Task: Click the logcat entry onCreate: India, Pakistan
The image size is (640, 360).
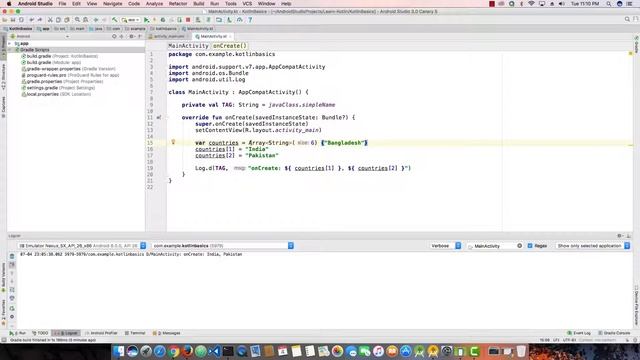Action: (x=131, y=254)
